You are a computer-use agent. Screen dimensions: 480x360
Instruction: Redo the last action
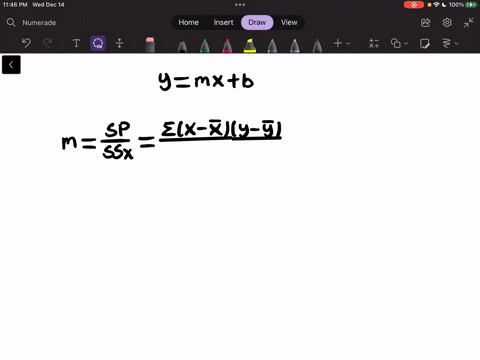[x=48, y=43]
